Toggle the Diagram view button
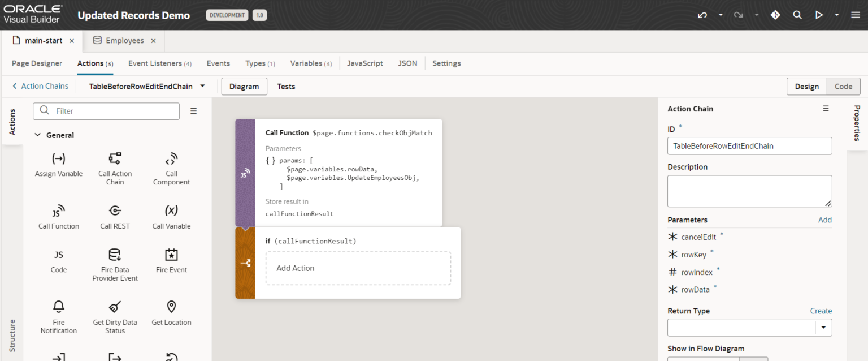Viewport: 868px width, 361px height. 244,87
